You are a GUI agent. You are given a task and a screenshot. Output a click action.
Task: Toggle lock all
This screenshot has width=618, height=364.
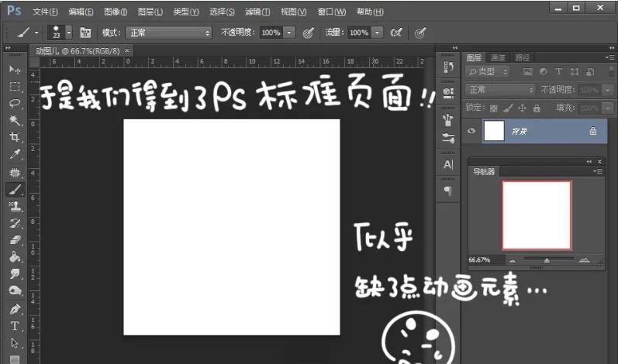pyautogui.click(x=537, y=108)
